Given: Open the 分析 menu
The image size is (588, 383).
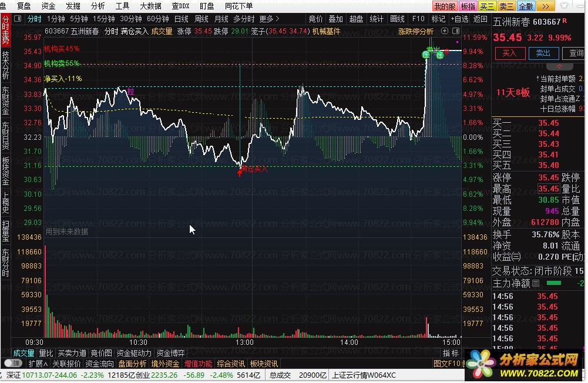Looking at the screenshot, I should [98, 6].
